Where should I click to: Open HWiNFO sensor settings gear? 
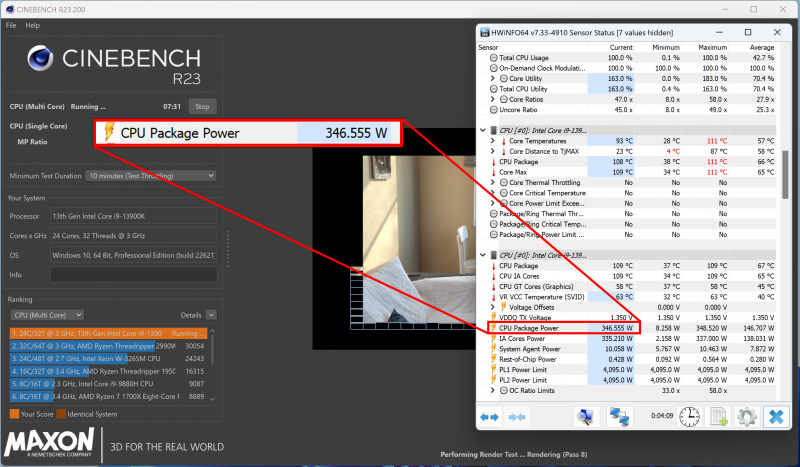[x=746, y=417]
